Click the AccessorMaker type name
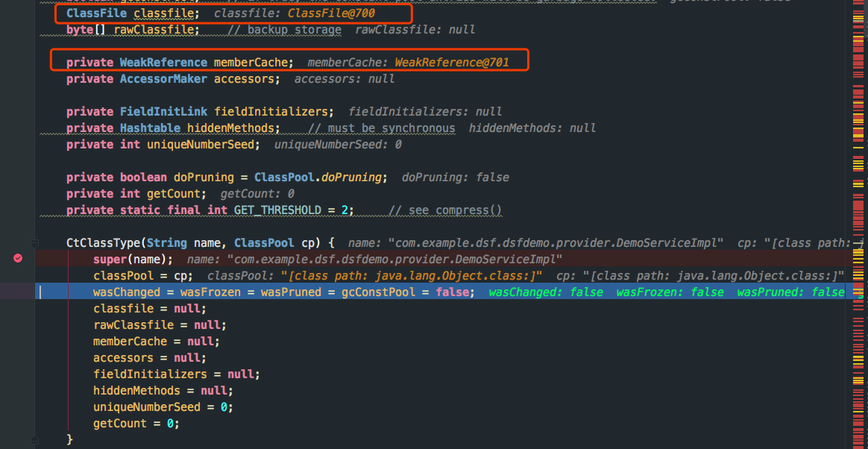This screenshot has height=449, width=868. 163,78
